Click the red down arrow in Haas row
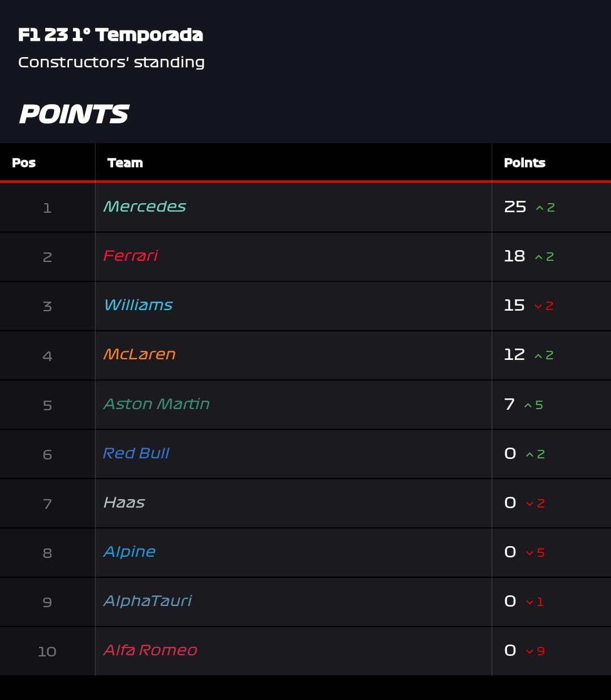Screen dimensions: 611x700 (x=530, y=504)
